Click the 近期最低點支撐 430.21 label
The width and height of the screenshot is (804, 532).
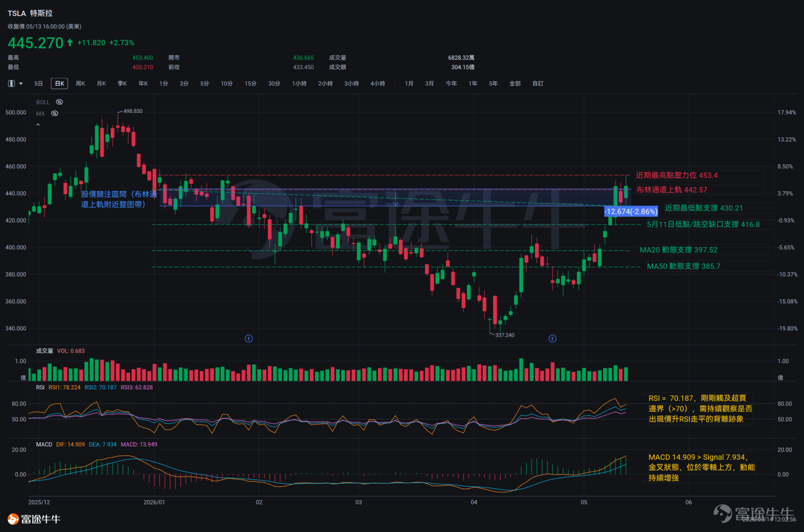click(x=703, y=208)
